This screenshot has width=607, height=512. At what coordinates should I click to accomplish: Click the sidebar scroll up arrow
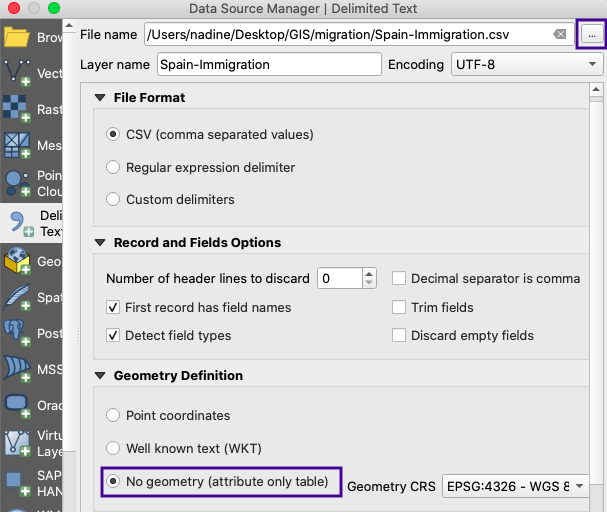coord(69,26)
